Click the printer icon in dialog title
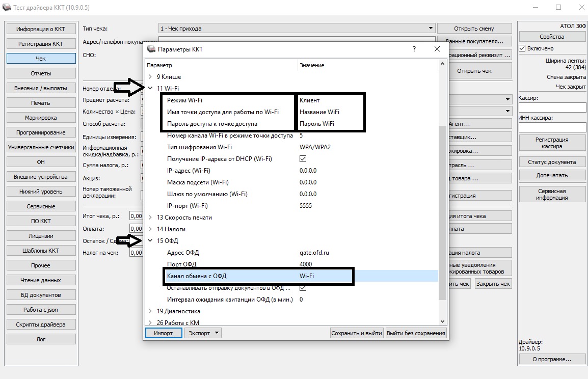588x379 pixels. 151,49
